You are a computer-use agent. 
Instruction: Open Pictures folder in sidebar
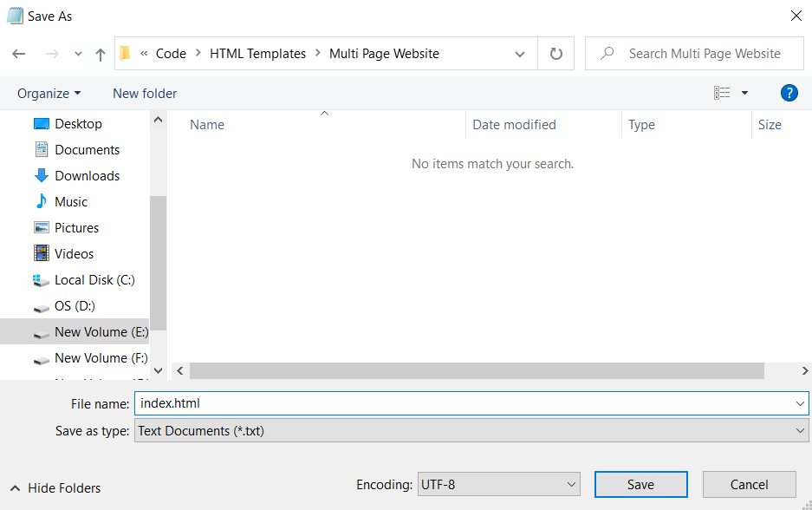pyautogui.click(x=76, y=227)
